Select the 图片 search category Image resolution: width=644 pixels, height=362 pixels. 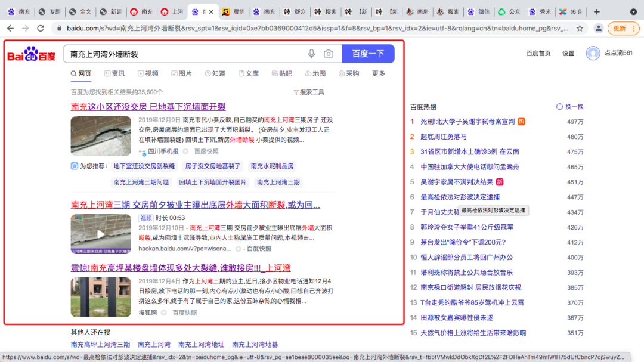[181, 73]
